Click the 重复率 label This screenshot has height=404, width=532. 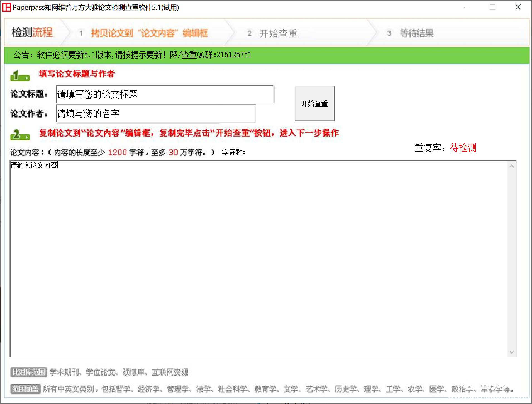coord(431,148)
